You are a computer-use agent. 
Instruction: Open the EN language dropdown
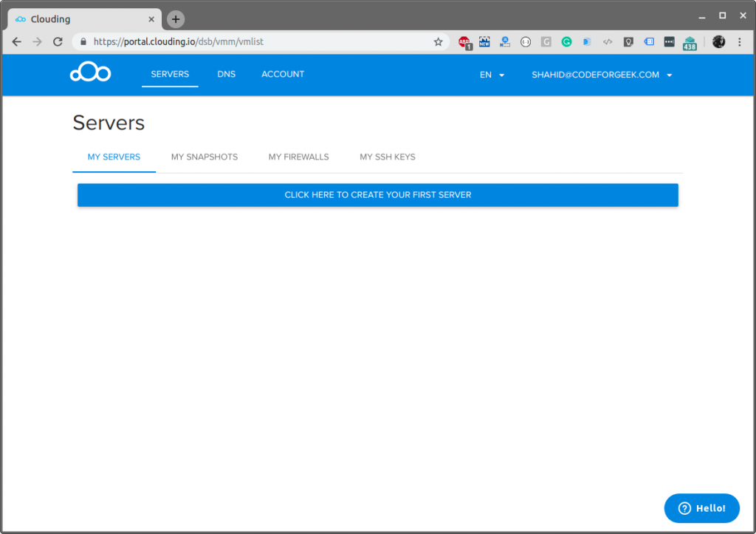[492, 75]
